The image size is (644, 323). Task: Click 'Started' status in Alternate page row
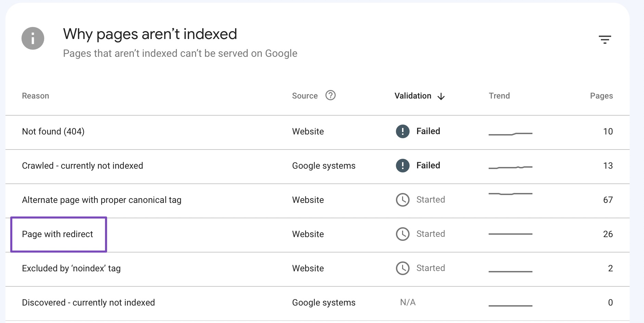[x=430, y=199]
